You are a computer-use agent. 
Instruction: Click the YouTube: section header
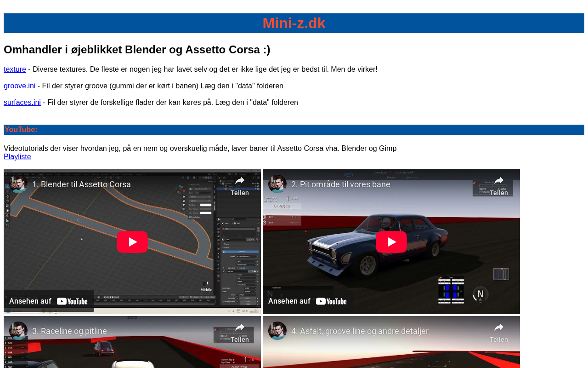coord(294,130)
